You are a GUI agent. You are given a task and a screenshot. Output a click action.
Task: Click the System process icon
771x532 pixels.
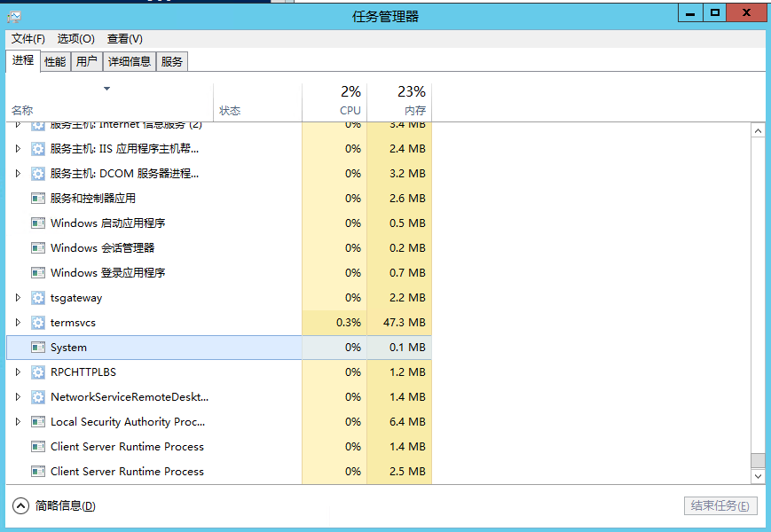[x=37, y=347]
